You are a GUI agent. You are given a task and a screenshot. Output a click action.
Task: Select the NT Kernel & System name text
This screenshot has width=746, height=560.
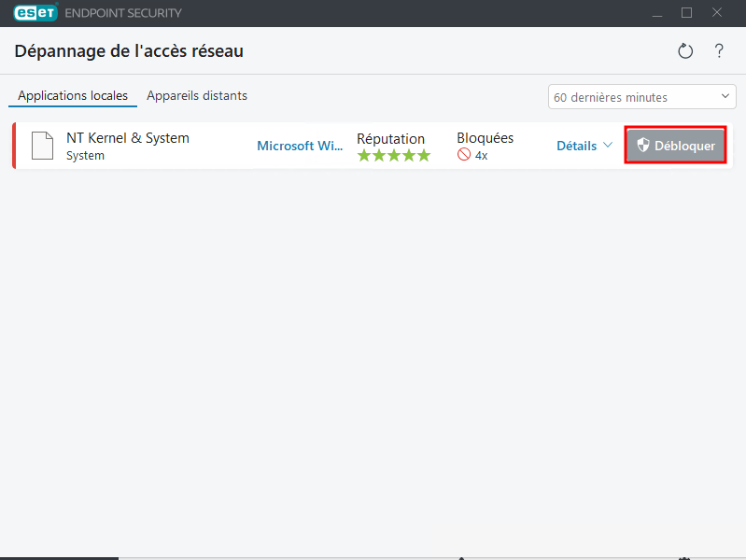click(128, 138)
